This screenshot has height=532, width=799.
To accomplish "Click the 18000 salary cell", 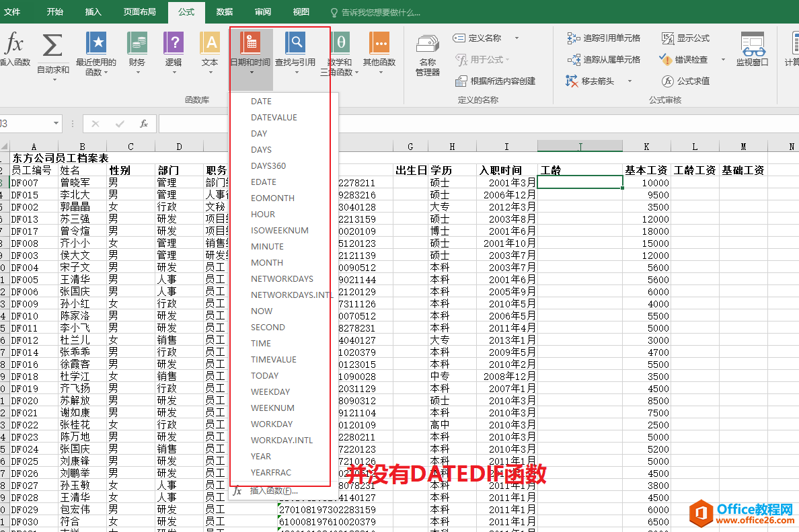I will pos(646,231).
